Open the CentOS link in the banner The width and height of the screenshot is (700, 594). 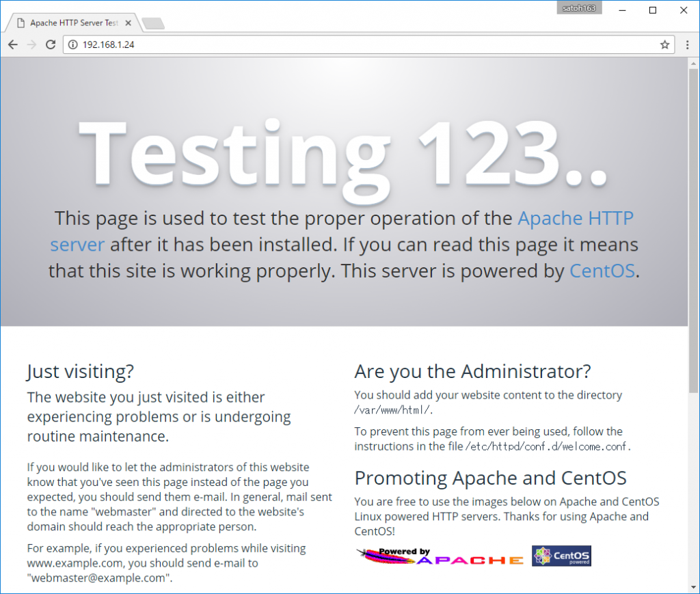pos(602,271)
